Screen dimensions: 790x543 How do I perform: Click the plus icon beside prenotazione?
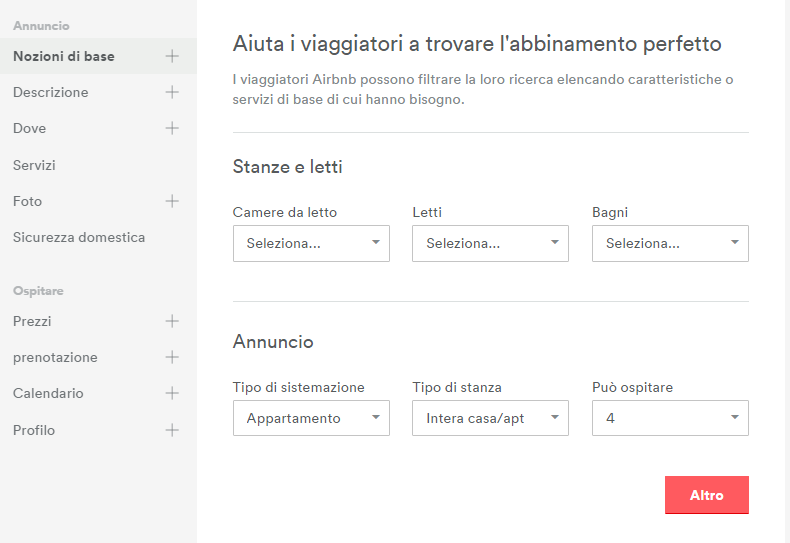point(172,357)
